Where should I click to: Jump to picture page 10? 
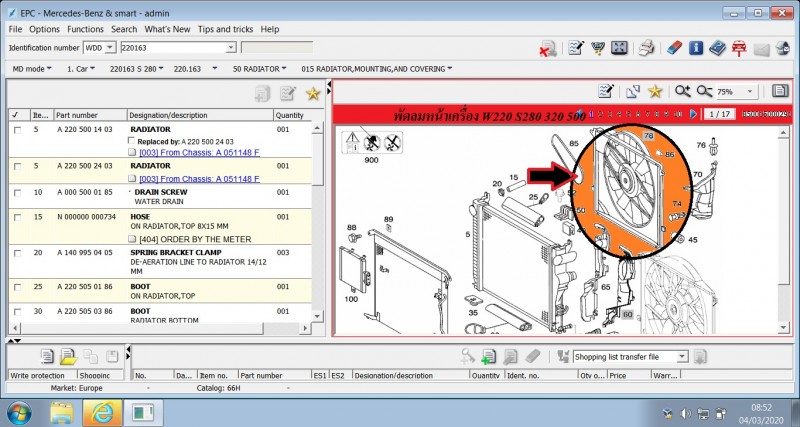coord(678,114)
